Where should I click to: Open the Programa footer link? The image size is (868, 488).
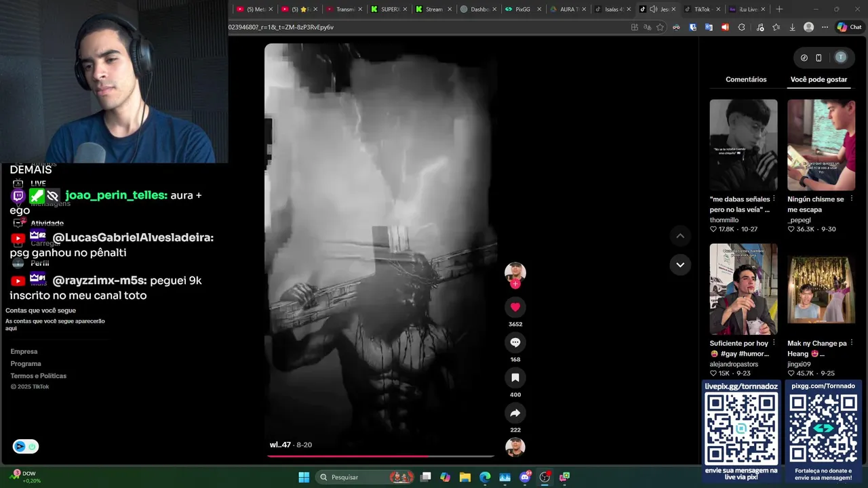[26, 364]
